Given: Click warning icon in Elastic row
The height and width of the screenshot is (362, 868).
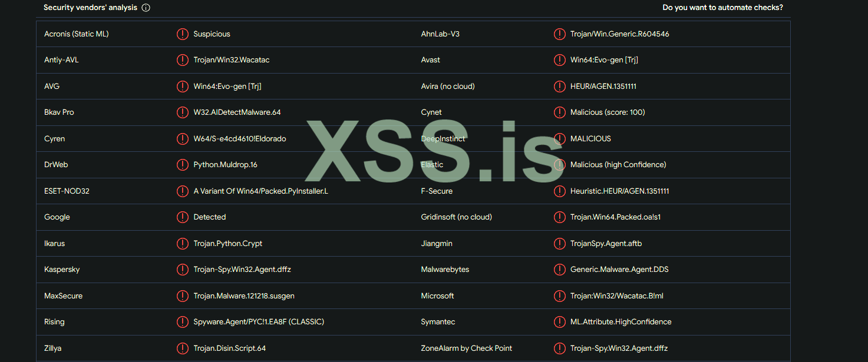Looking at the screenshot, I should point(560,165).
